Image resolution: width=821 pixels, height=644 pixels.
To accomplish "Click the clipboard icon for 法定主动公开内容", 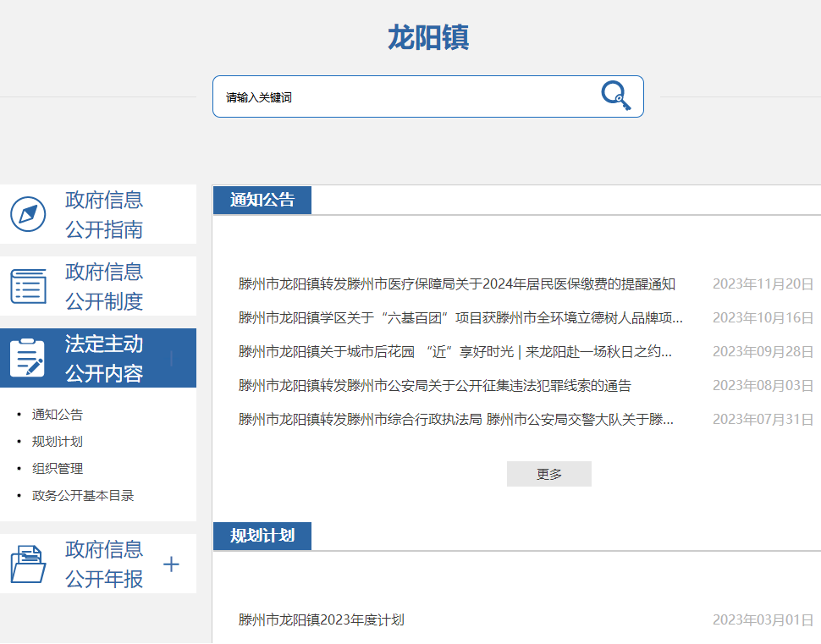I will click(x=28, y=358).
